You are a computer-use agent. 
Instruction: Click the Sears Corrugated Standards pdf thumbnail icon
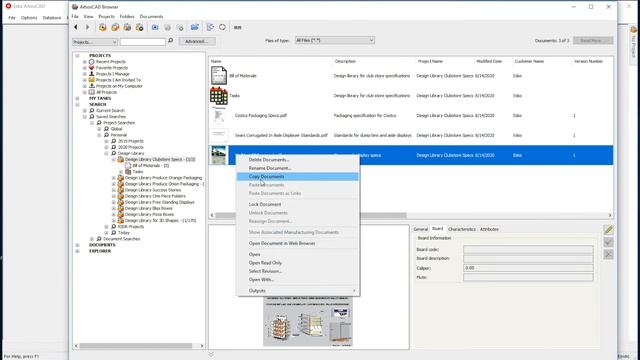219,135
